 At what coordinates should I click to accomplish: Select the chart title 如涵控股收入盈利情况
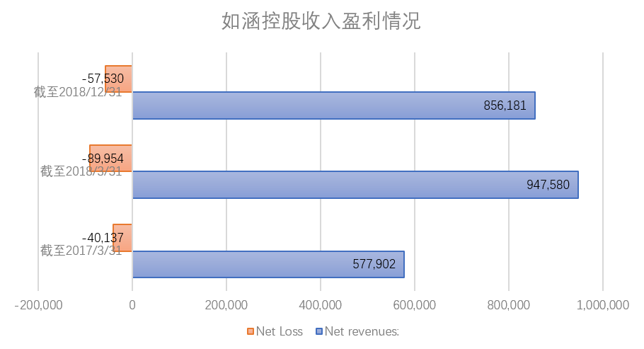click(321, 21)
